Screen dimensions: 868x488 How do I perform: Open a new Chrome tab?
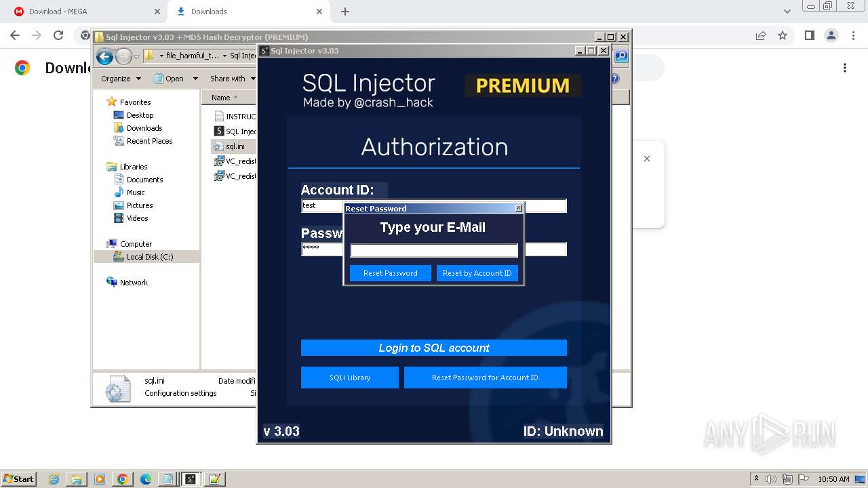tap(345, 12)
